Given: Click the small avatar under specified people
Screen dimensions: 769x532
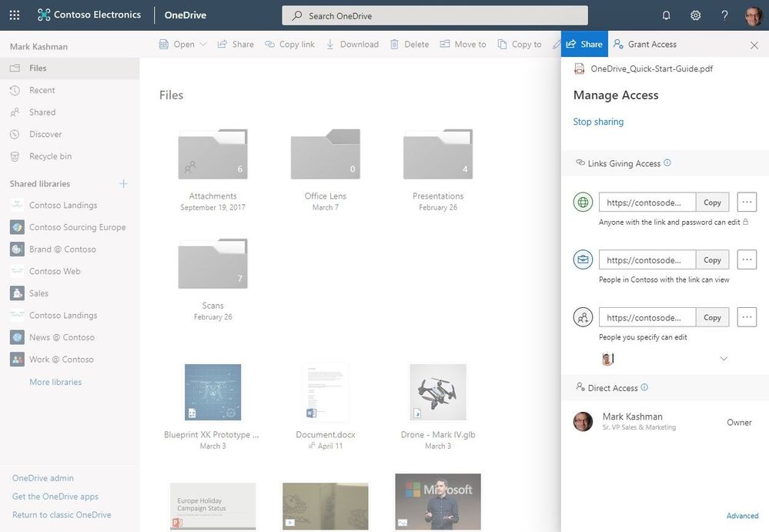Looking at the screenshot, I should pos(607,359).
